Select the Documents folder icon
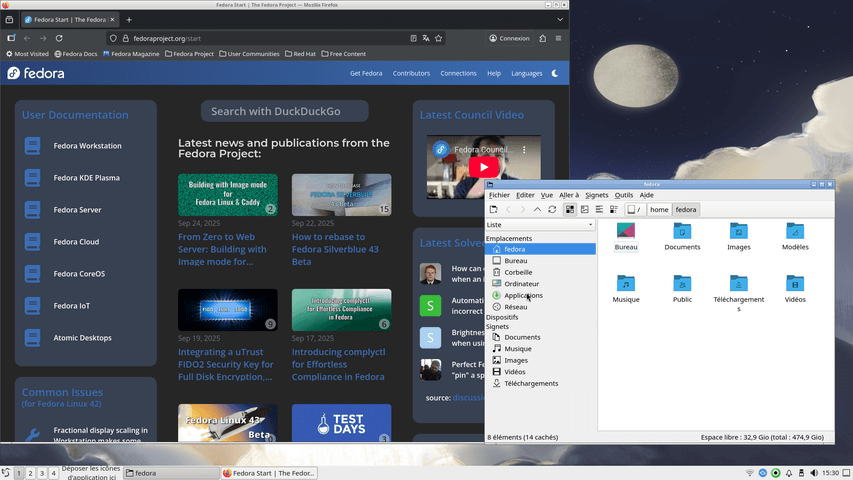This screenshot has width=853, height=480. tap(682, 231)
